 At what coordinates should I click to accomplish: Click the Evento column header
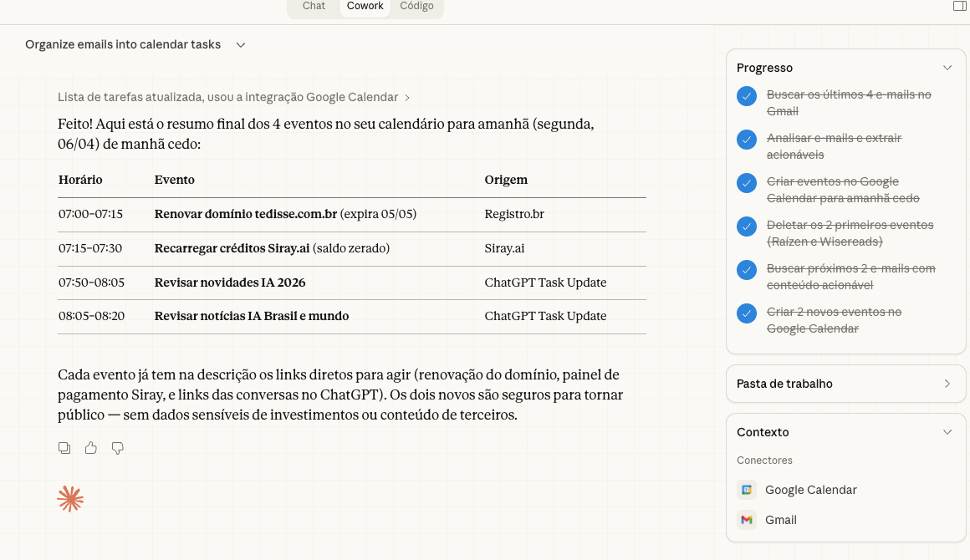point(175,180)
